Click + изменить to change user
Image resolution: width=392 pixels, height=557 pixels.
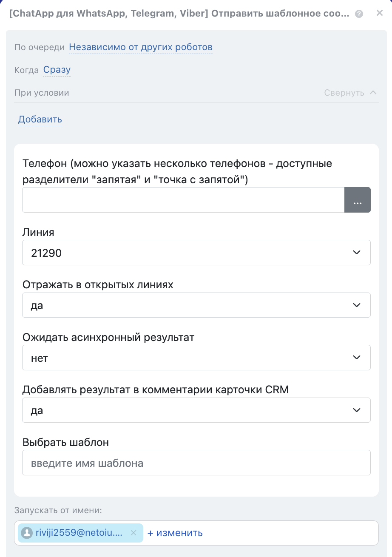[x=175, y=533]
